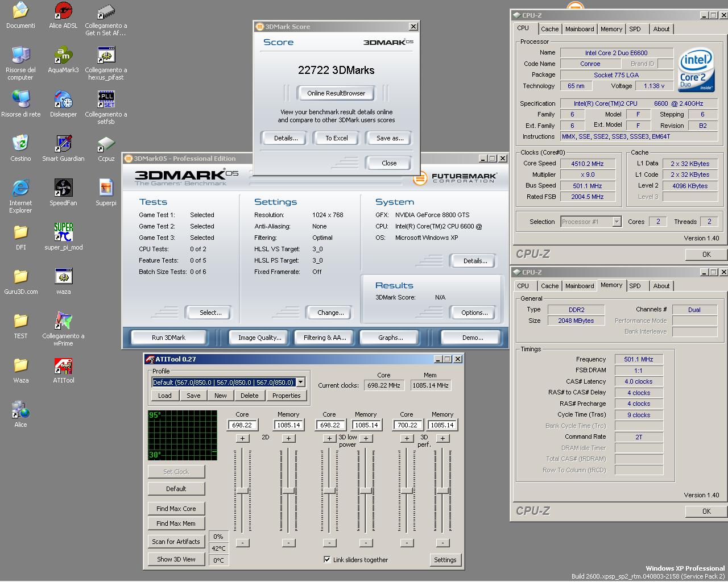Open About tab in upper CPU-Z
Image resolution: width=728 pixels, height=582 pixels.
tap(661, 29)
